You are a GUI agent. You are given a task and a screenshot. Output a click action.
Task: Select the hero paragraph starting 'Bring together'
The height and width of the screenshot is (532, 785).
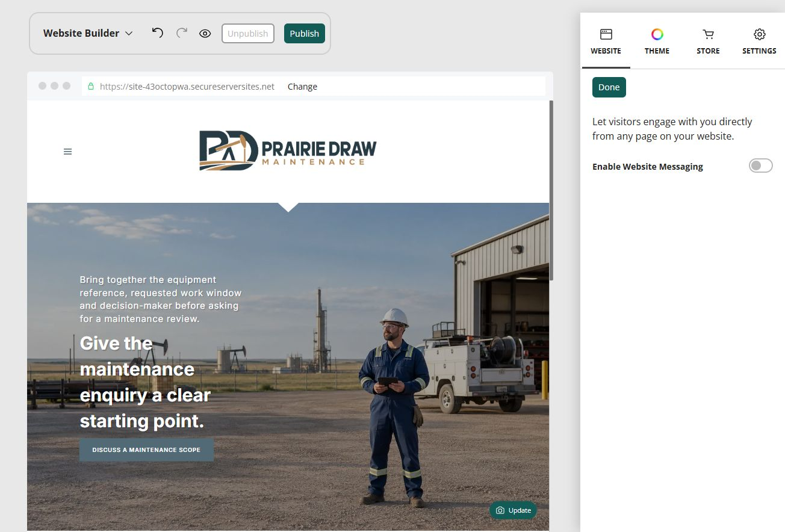pos(161,299)
